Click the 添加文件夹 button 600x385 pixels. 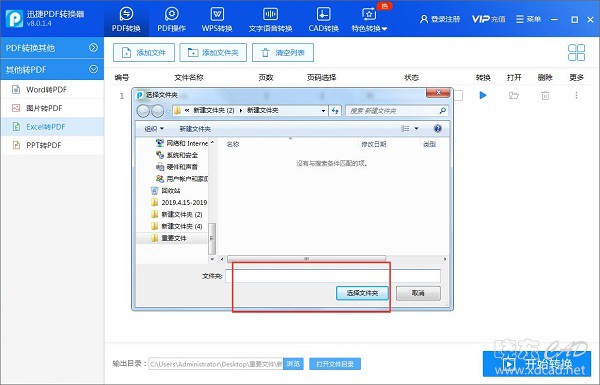[x=213, y=52]
